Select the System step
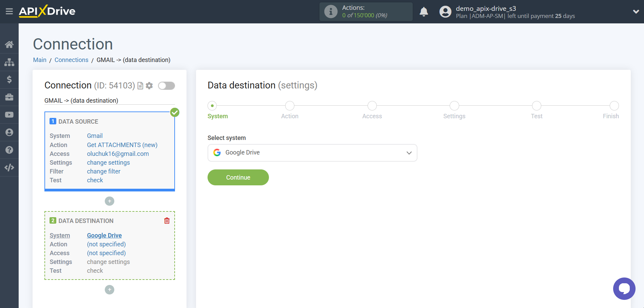This screenshot has height=308, width=644. click(x=212, y=106)
